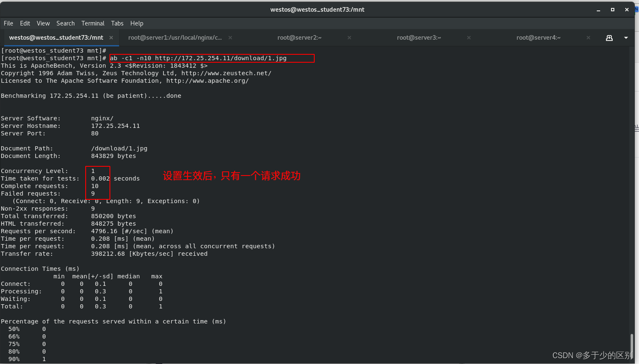The height and width of the screenshot is (364, 639).
Task: Open the Tabs menu
Action: coord(117,23)
